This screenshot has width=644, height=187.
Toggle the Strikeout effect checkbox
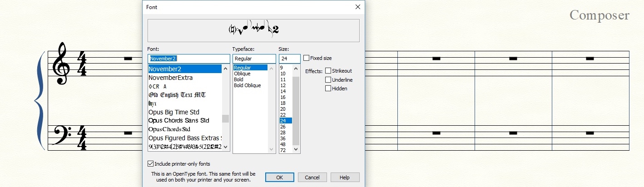coord(328,71)
